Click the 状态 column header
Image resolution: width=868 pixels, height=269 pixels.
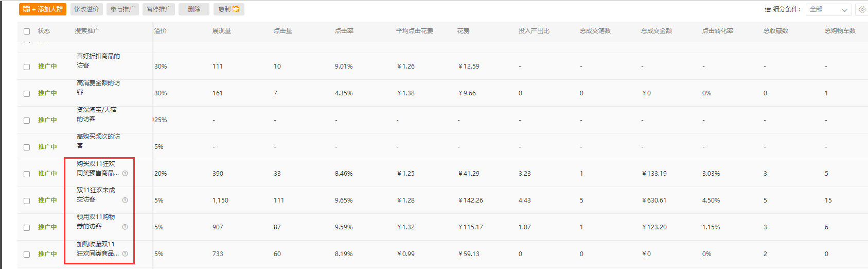point(44,31)
